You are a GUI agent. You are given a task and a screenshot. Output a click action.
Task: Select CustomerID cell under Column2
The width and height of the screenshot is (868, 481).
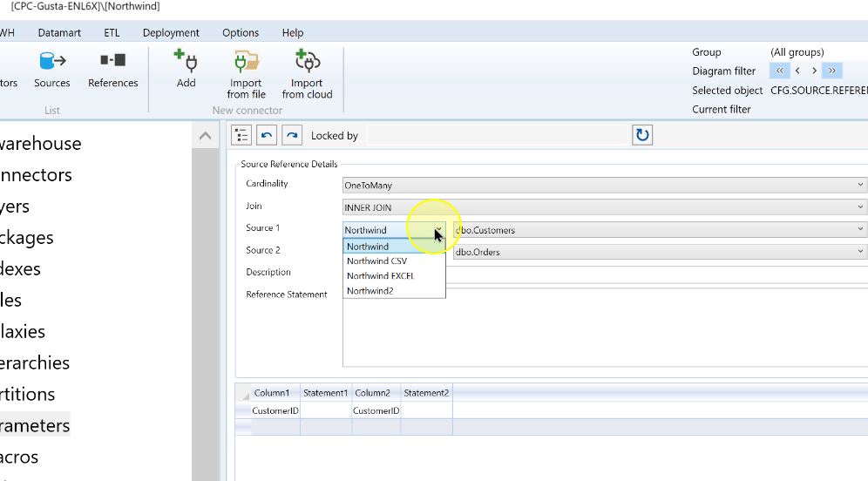pyautogui.click(x=376, y=410)
